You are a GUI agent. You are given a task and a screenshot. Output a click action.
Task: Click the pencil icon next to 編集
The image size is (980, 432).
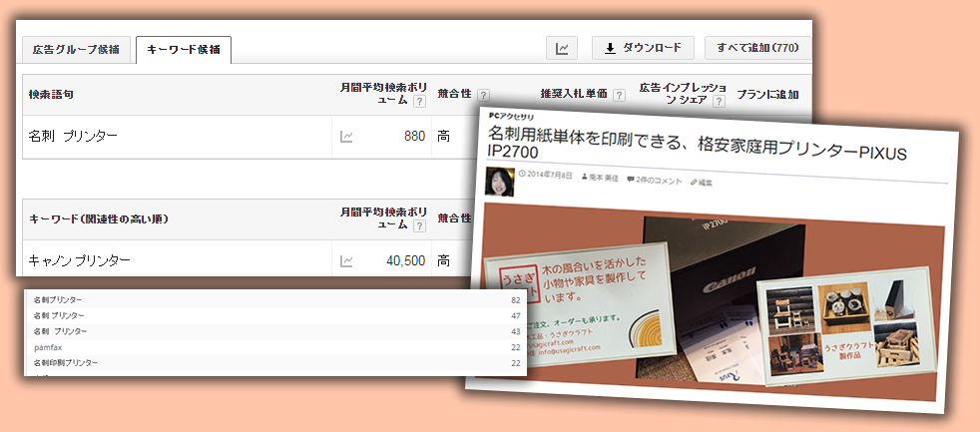[x=694, y=183]
